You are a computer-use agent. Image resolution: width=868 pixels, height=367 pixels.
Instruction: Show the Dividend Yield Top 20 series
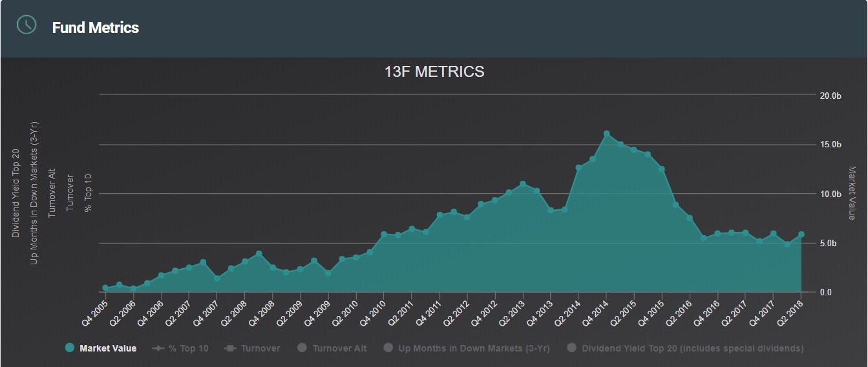tap(692, 348)
